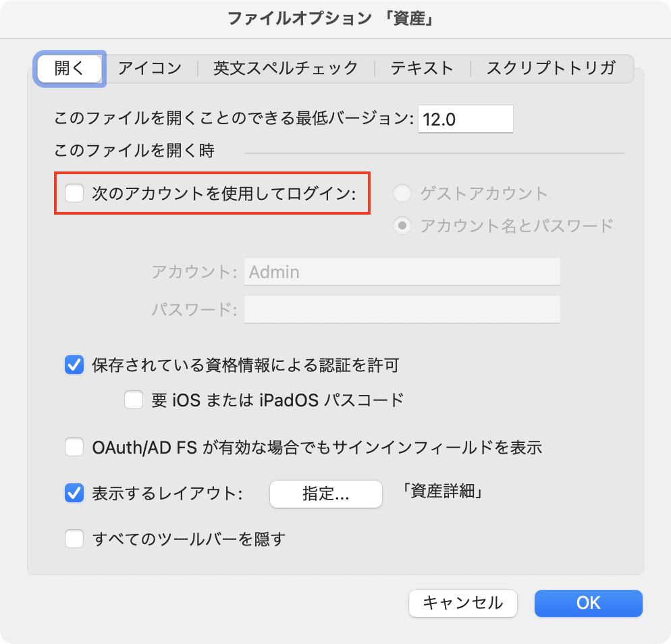This screenshot has height=644, width=671.
Task: Select the ゲストアカウント radio button
Action: coord(402,193)
